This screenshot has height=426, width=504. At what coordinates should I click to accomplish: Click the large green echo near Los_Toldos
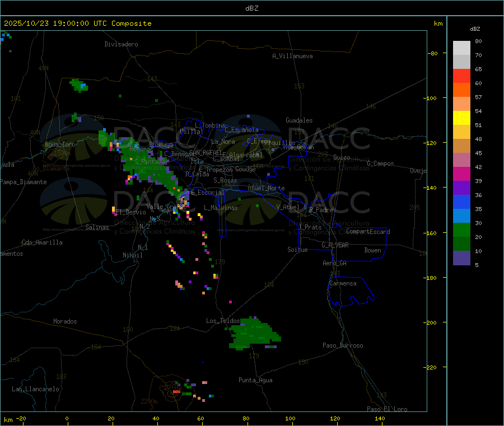254,333
